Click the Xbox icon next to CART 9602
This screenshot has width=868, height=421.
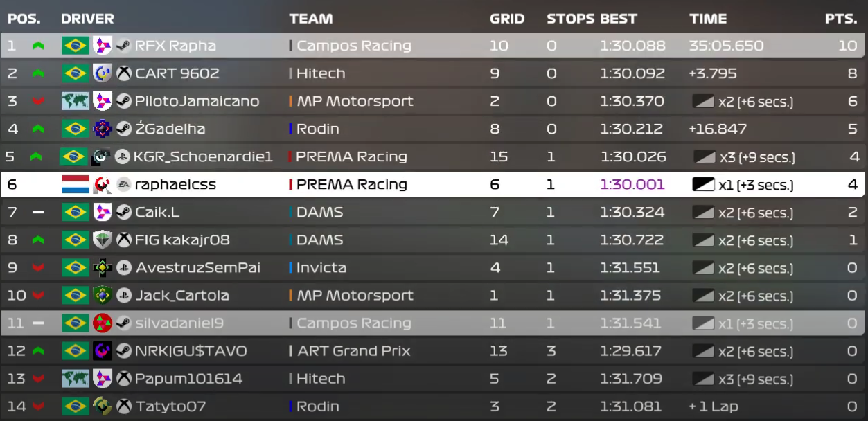[x=124, y=73]
